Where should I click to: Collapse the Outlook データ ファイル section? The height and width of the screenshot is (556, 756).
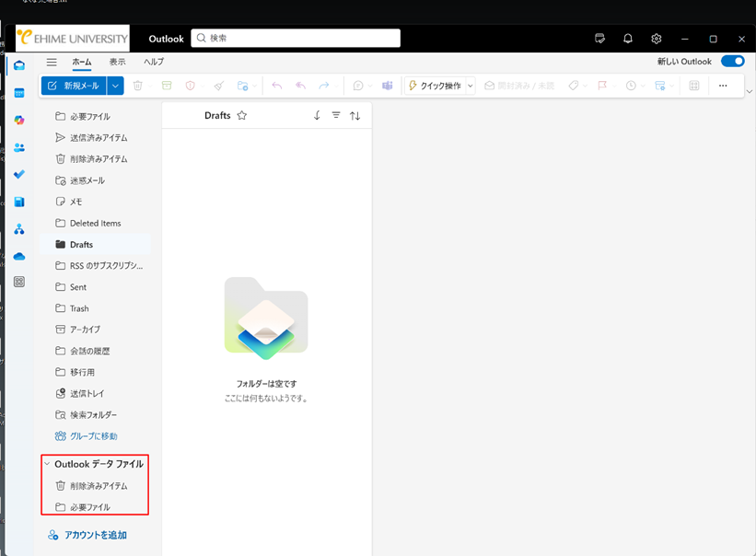(x=47, y=464)
